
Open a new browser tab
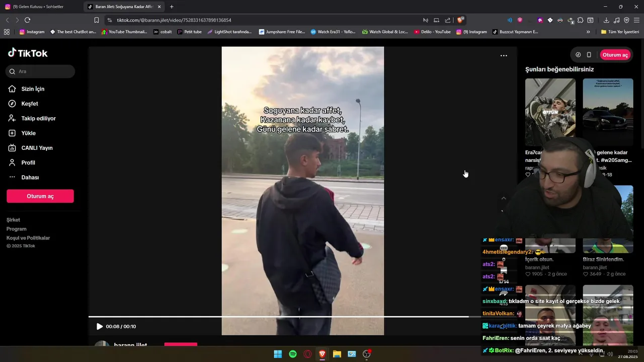172,7
